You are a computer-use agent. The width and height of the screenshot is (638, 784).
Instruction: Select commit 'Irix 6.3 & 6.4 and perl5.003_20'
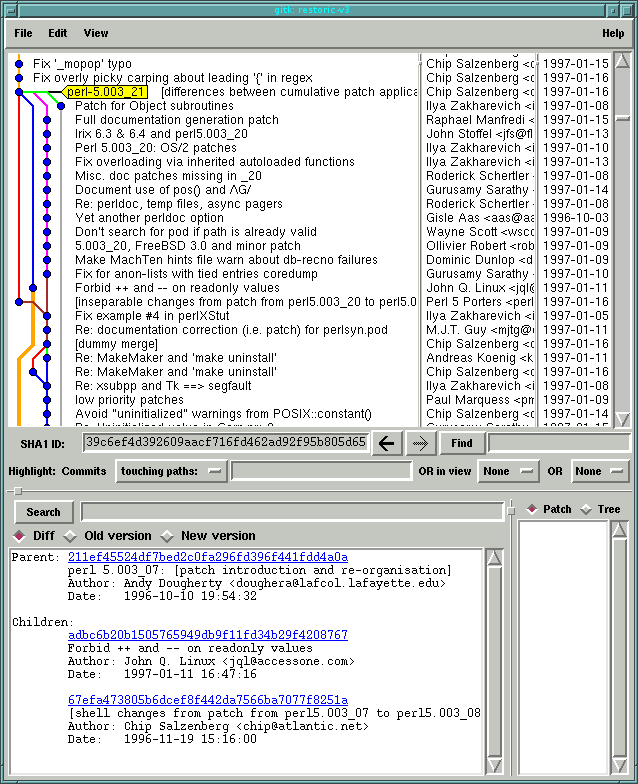pos(162,134)
